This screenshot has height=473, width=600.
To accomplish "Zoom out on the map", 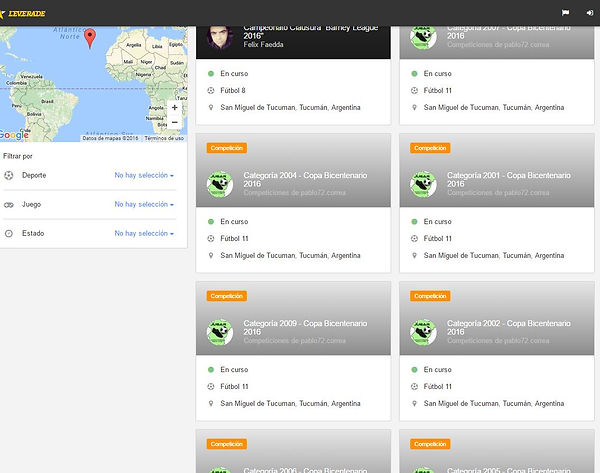I will coord(174,122).
